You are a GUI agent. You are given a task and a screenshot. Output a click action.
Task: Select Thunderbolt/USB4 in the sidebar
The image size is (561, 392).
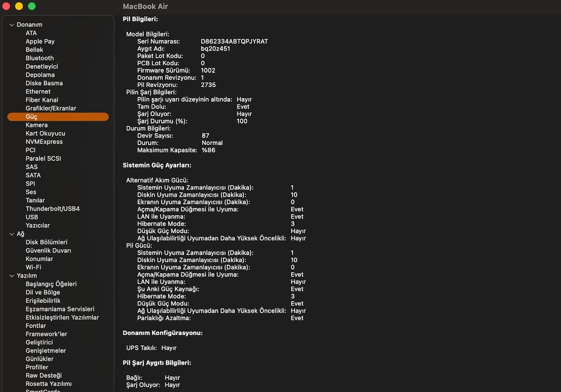coord(53,209)
